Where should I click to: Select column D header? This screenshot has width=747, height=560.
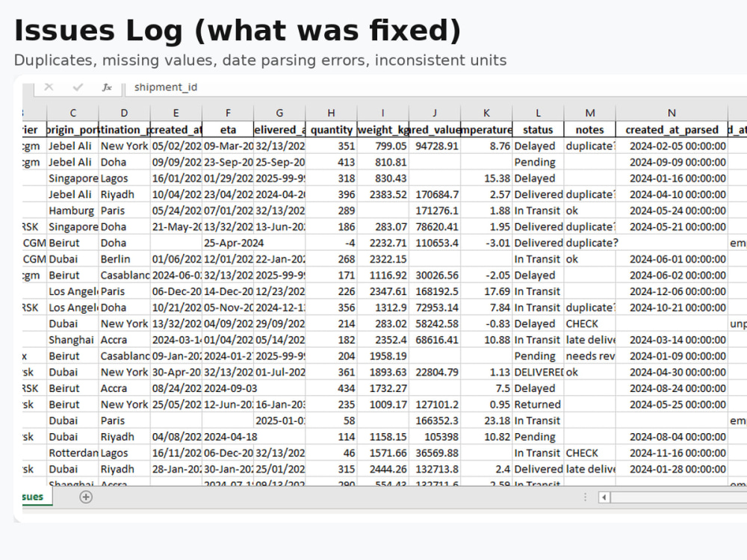click(x=124, y=113)
